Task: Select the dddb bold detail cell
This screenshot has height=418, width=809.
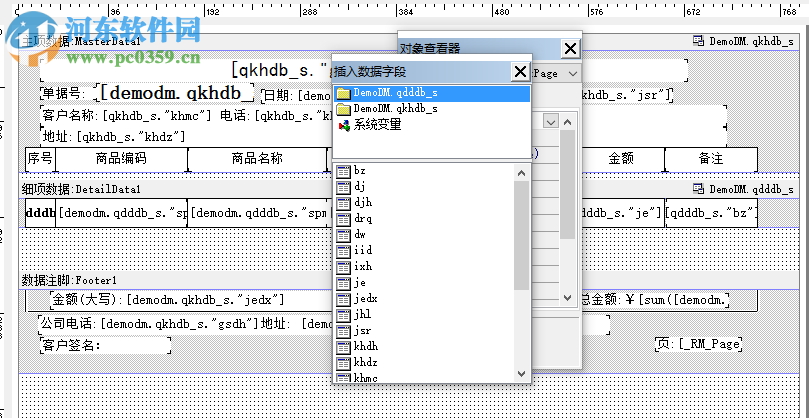Action: [x=40, y=213]
